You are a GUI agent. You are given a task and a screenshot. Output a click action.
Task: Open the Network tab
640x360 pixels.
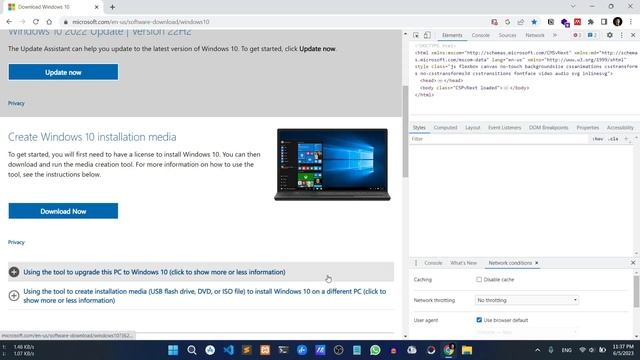click(535, 35)
